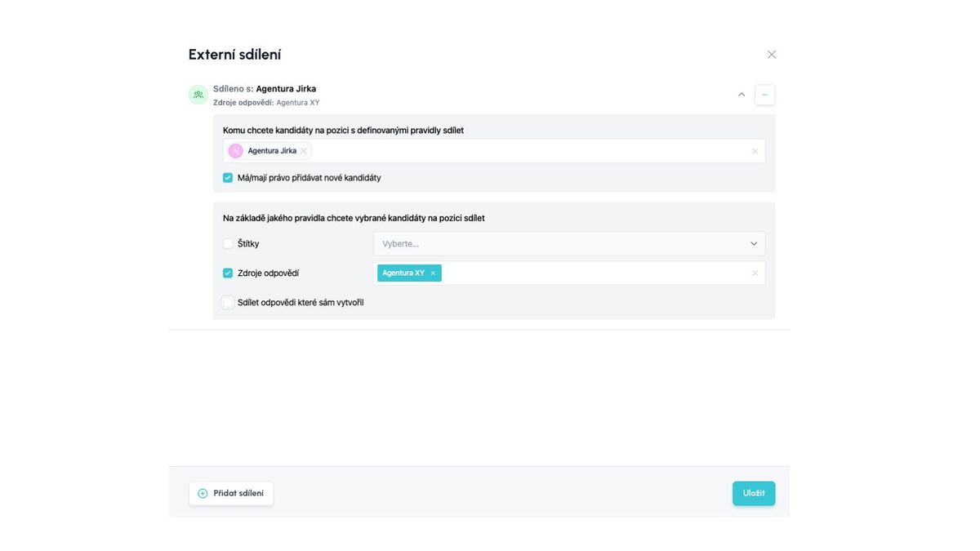Clear all selected response sources
980x551 pixels.
pyautogui.click(x=755, y=273)
